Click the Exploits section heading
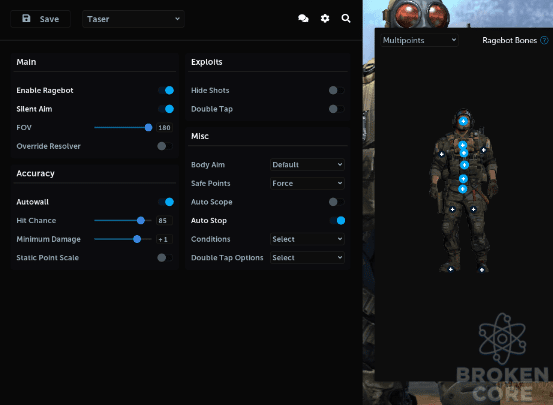 [x=207, y=62]
